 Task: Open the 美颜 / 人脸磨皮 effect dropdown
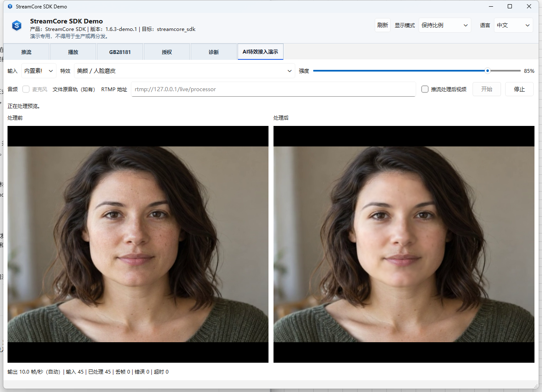click(x=184, y=71)
